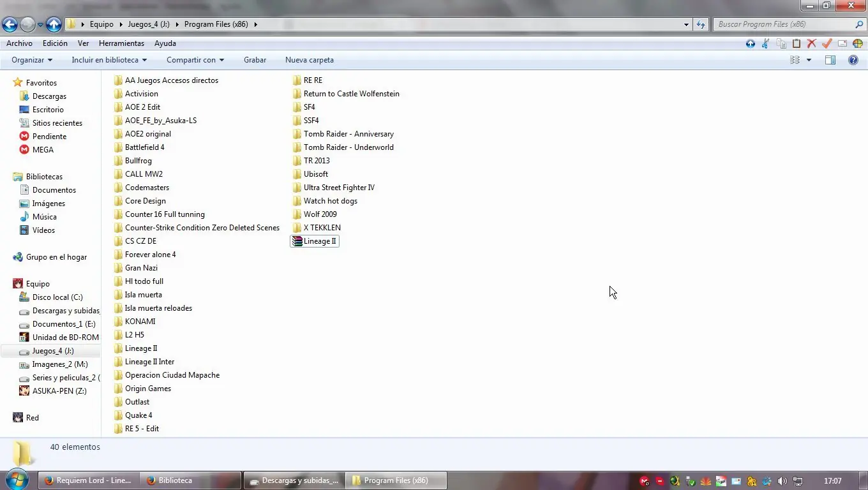The image size is (868, 490).
Task: Switch to Descargas y subidas taskbar window
Action: click(294, 480)
